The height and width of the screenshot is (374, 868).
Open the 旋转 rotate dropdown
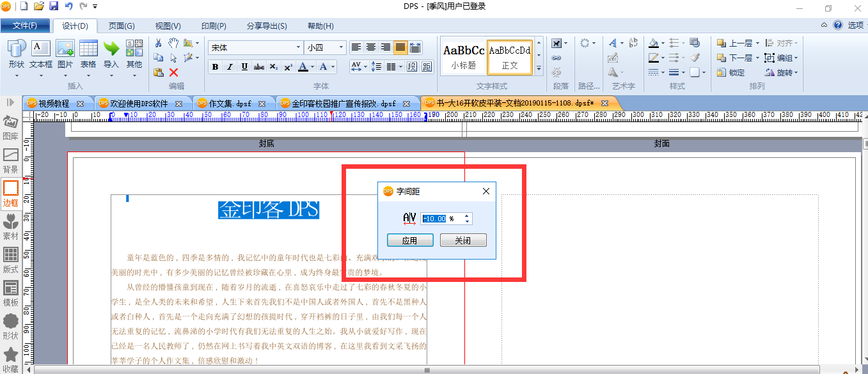[x=781, y=72]
